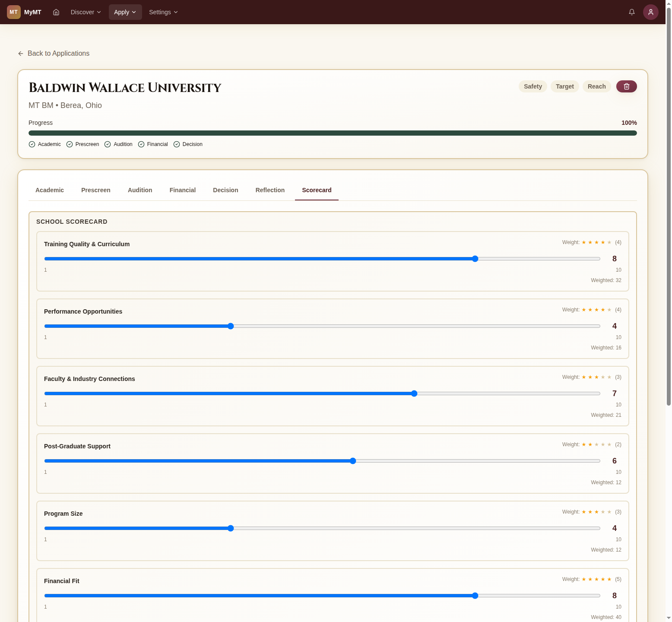672x622 pixels.
Task: Mark school as Reach
Action: tap(596, 86)
